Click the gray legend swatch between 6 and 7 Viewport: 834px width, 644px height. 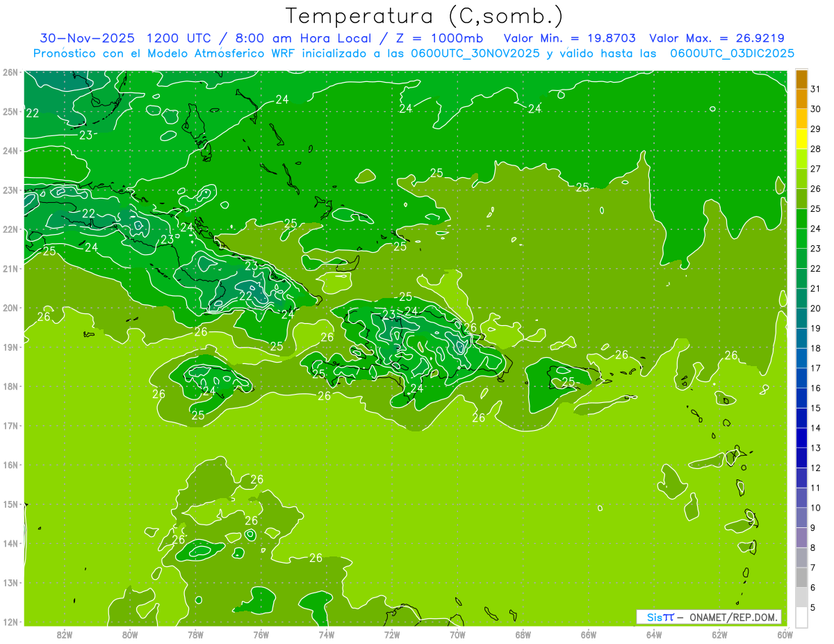point(801,578)
